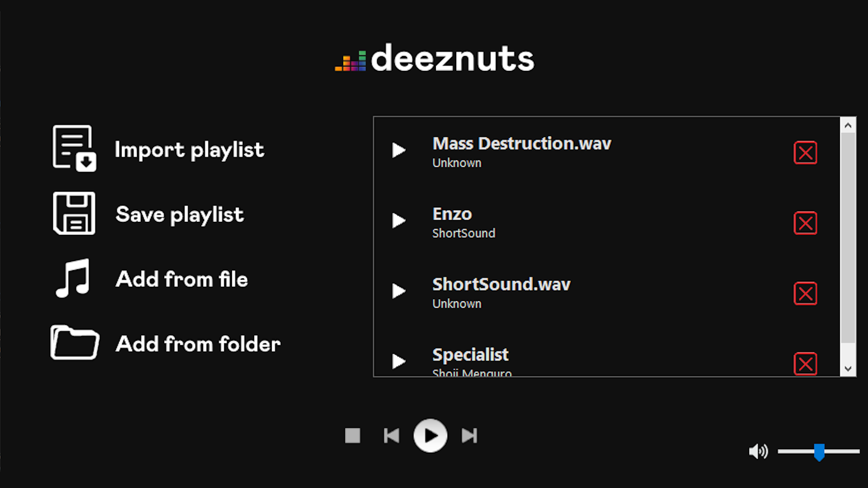Play the Mass Destruction.wav track
The width and height of the screenshot is (868, 488).
coord(398,150)
